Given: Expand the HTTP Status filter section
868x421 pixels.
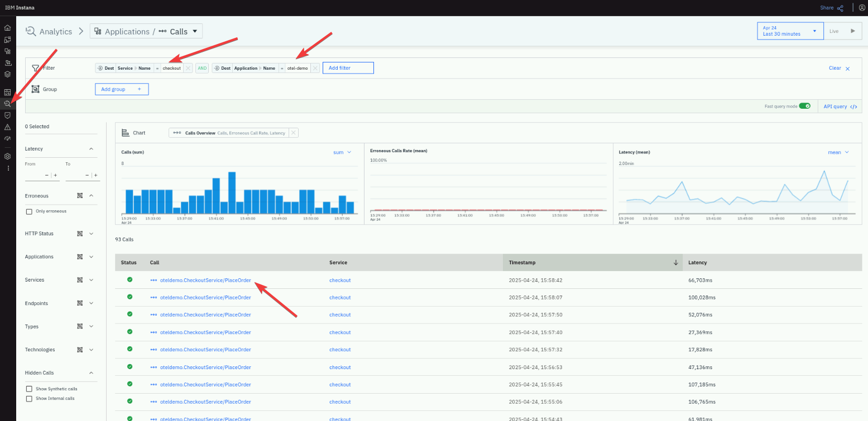Looking at the screenshot, I should 91,234.
